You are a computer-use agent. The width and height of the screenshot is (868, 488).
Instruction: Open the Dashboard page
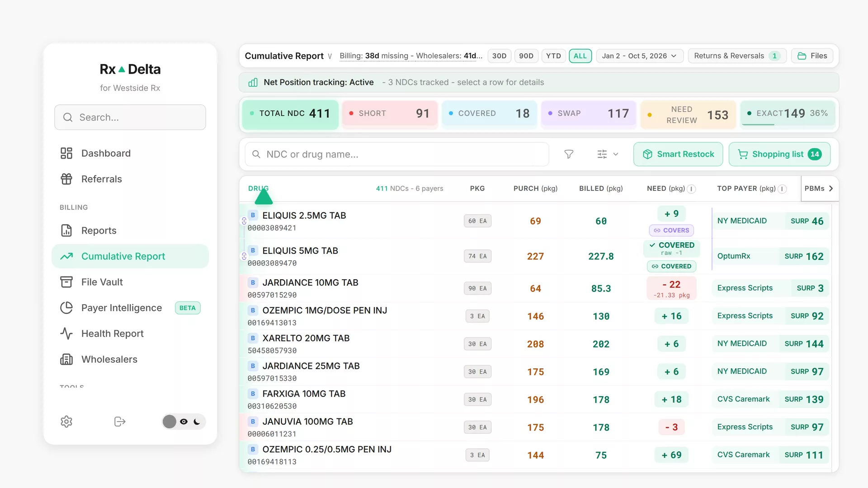[x=130, y=153]
